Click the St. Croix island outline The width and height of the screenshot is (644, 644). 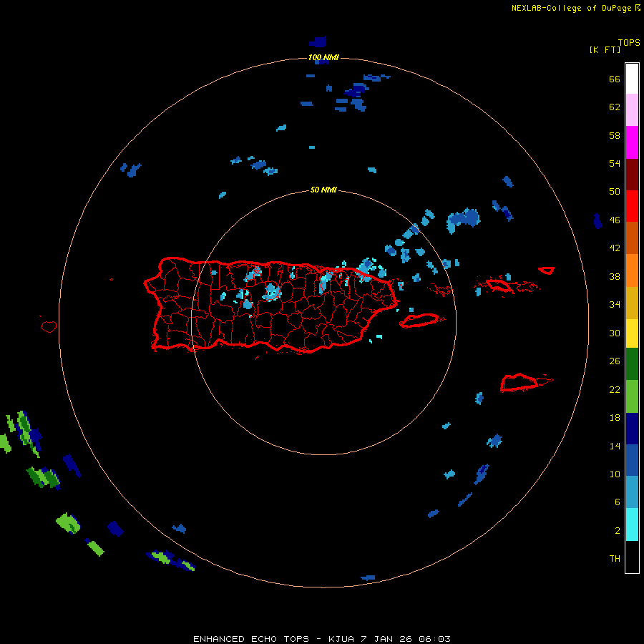[525, 382]
